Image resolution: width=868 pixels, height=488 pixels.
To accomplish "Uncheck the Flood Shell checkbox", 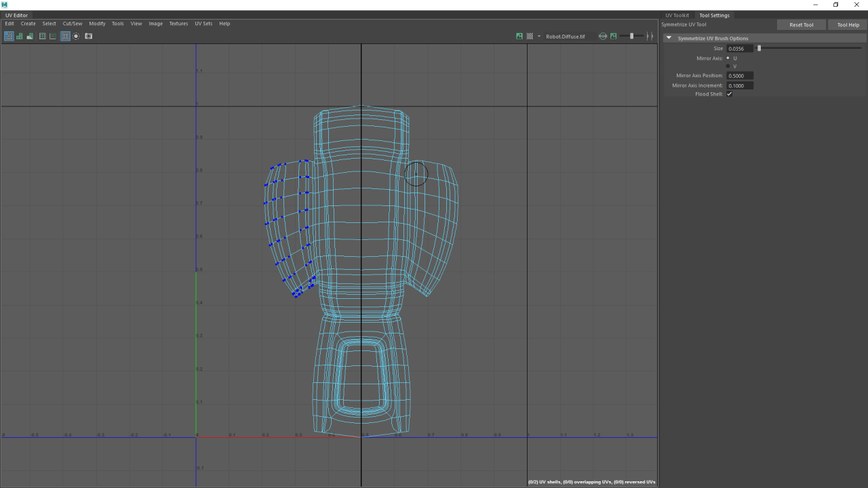I will pyautogui.click(x=729, y=94).
